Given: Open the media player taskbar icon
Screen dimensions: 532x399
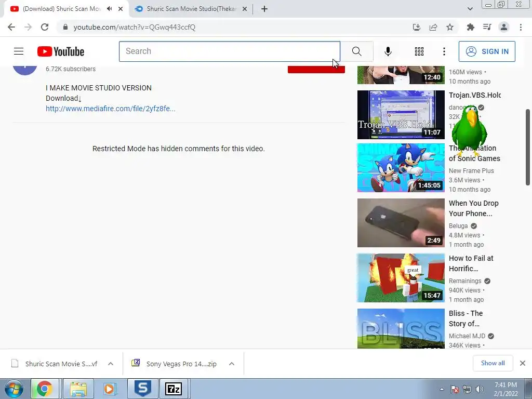Looking at the screenshot, I should (110, 389).
